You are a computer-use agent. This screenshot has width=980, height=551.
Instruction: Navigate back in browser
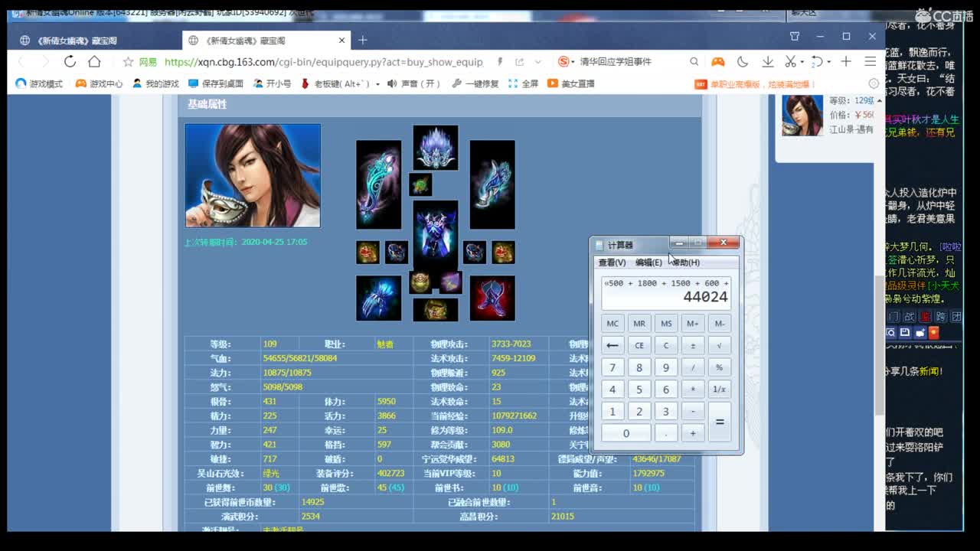click(21, 61)
